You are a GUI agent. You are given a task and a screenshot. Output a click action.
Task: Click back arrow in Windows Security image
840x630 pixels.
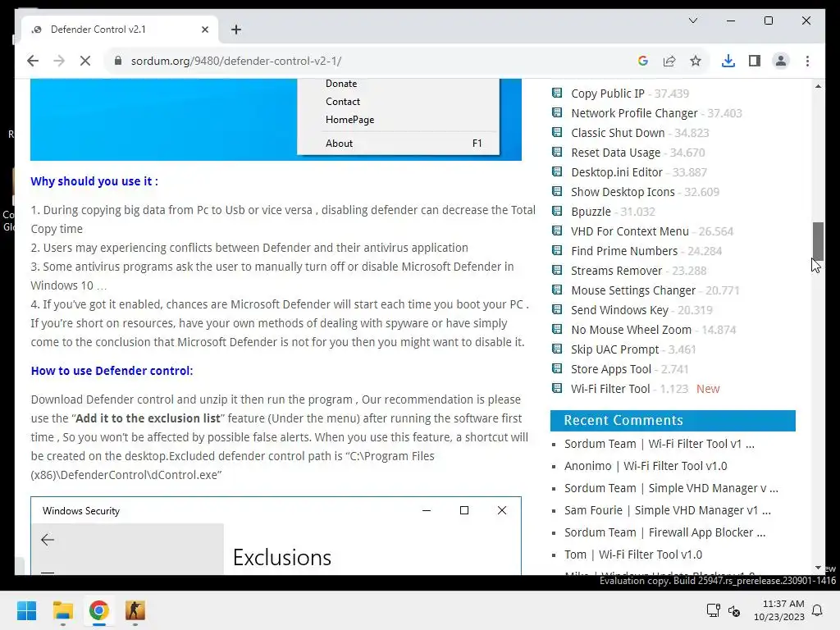click(x=48, y=540)
